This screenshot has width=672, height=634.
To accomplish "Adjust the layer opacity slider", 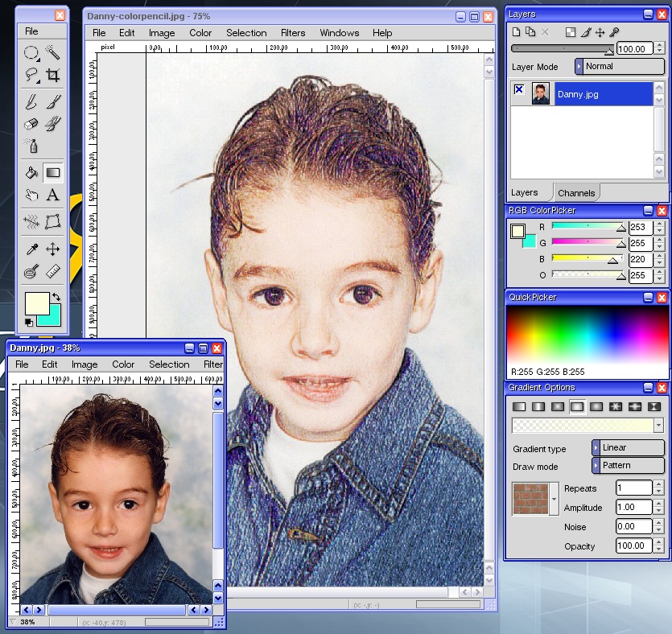I will click(x=563, y=49).
